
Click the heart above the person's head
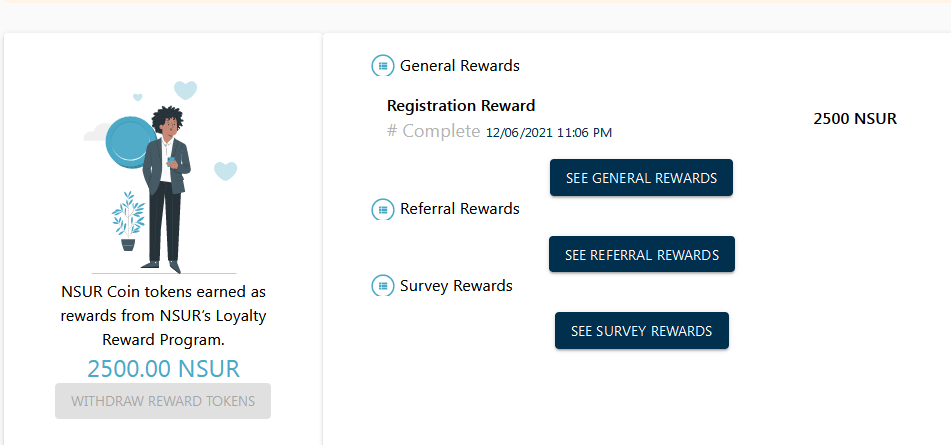186,90
